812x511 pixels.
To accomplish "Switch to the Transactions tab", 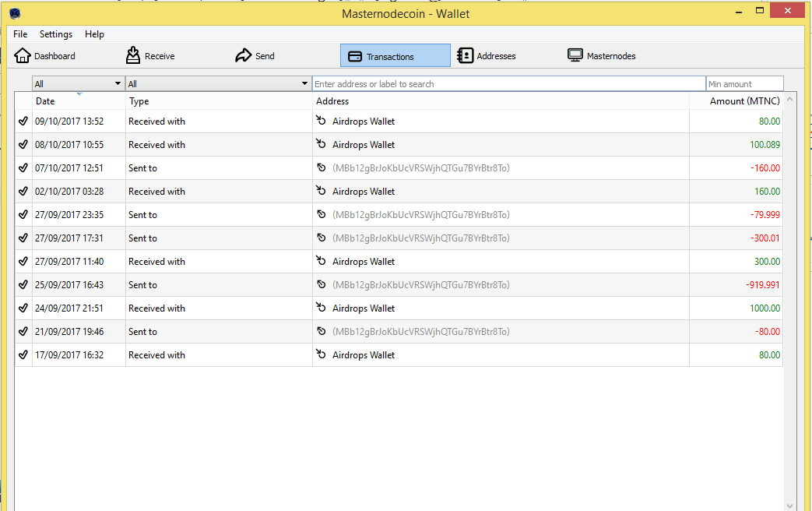I will click(x=395, y=56).
